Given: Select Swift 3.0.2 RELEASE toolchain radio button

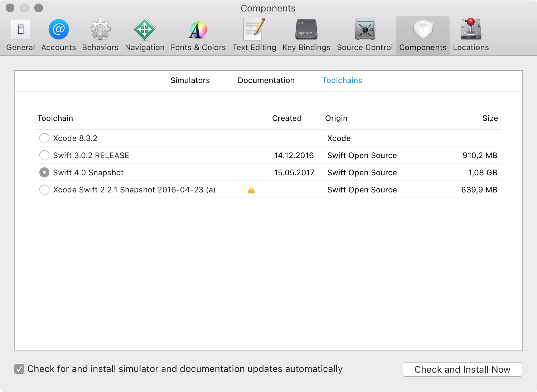Looking at the screenshot, I should [44, 156].
